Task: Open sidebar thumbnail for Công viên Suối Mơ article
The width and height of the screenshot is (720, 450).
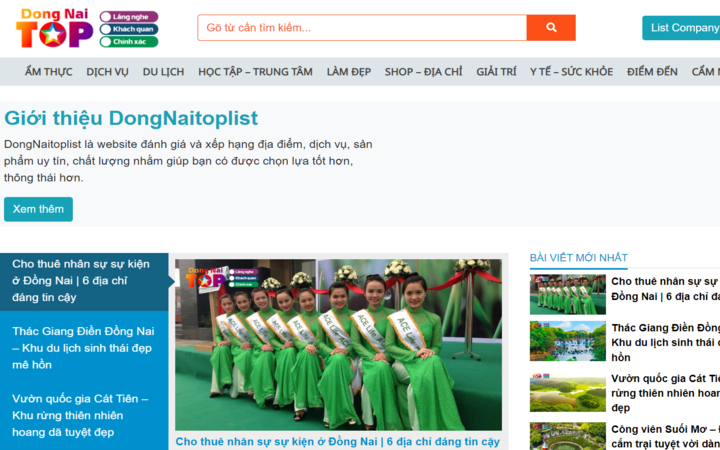Action: click(x=568, y=436)
